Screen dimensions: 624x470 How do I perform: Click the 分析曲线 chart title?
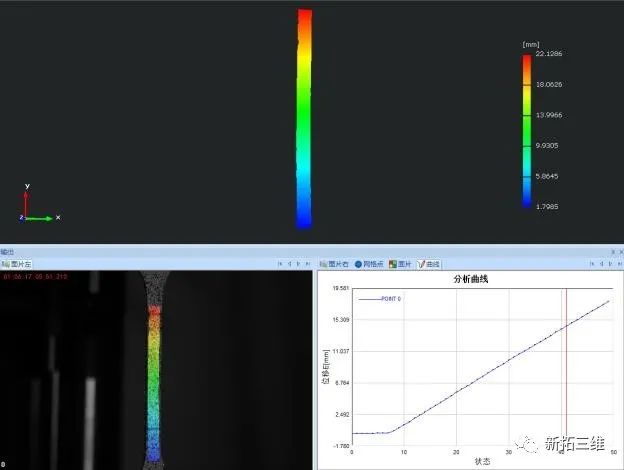(470, 279)
